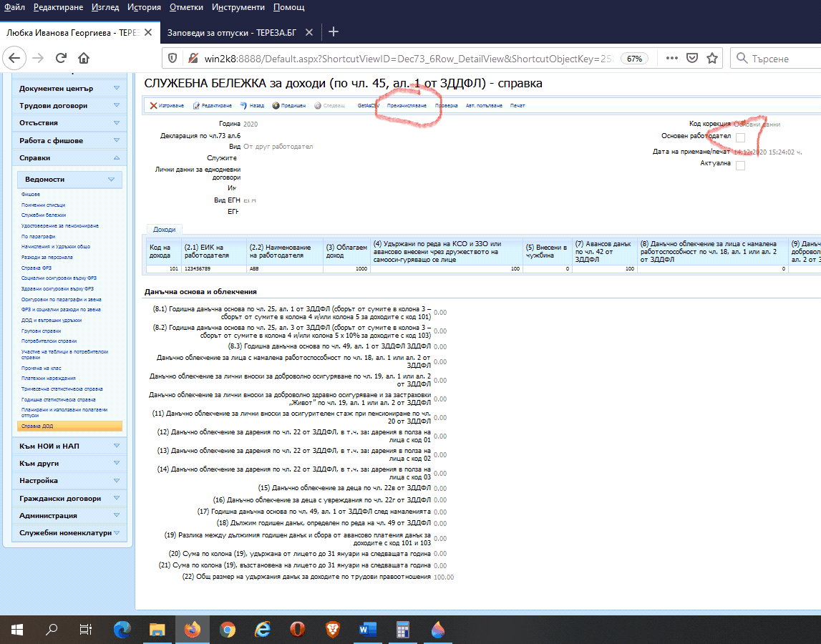Open the Служебни бележки link
Screen dimensions: 821x644
(x=44, y=215)
